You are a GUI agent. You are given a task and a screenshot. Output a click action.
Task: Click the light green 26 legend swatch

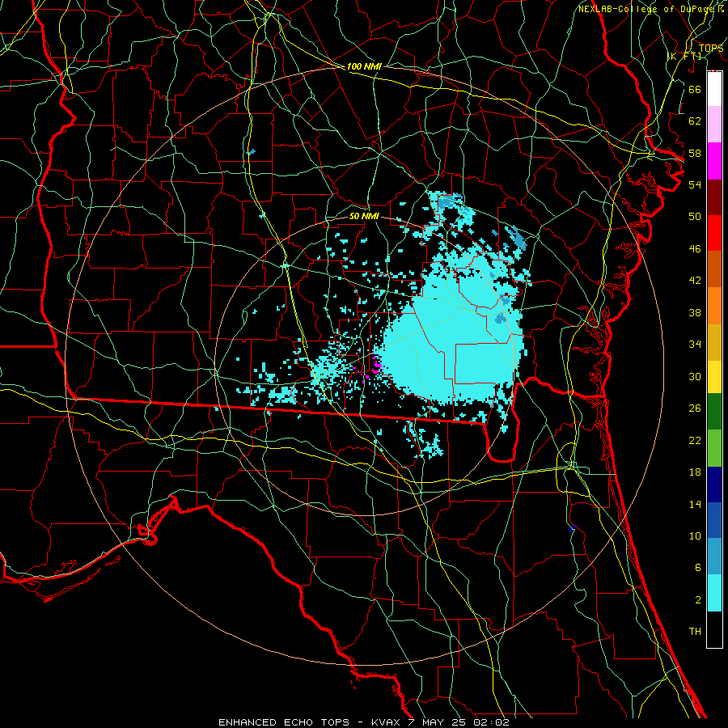pos(714,448)
